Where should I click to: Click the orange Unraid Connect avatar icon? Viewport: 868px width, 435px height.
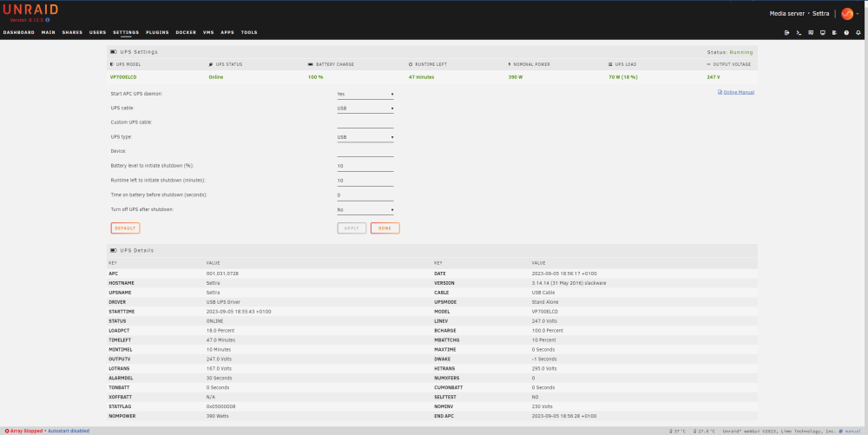coord(847,14)
